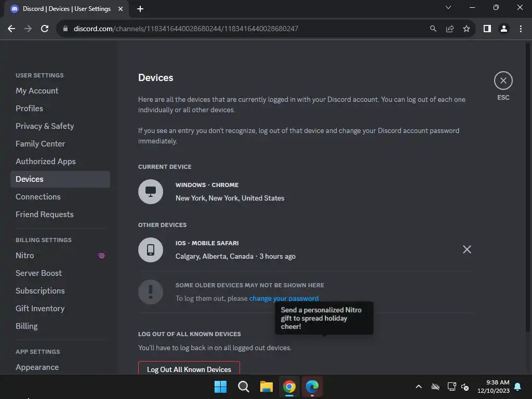Open the Chrome profile icon

(x=504, y=29)
